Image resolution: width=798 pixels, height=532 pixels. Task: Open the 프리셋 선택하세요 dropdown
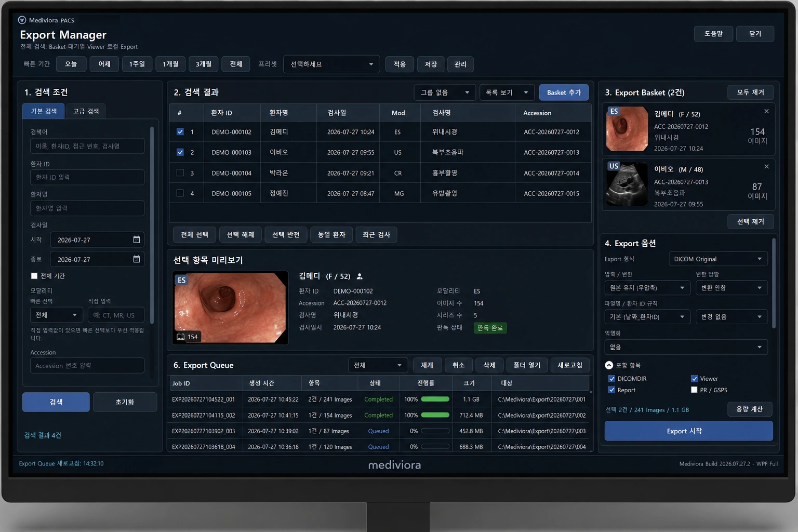click(331, 64)
